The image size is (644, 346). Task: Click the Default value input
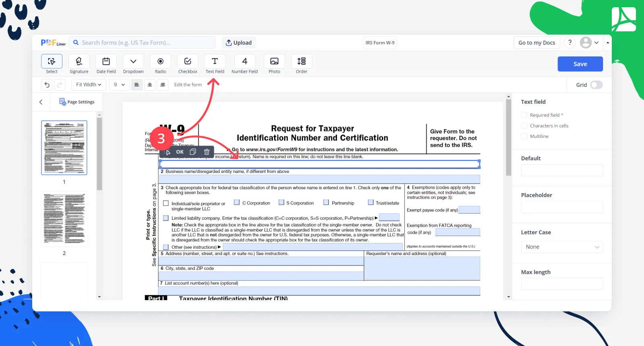tap(562, 170)
